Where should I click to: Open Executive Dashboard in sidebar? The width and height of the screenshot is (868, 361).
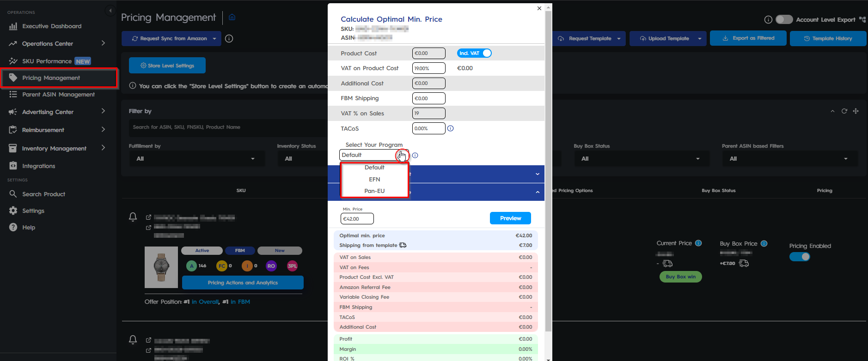click(x=52, y=26)
